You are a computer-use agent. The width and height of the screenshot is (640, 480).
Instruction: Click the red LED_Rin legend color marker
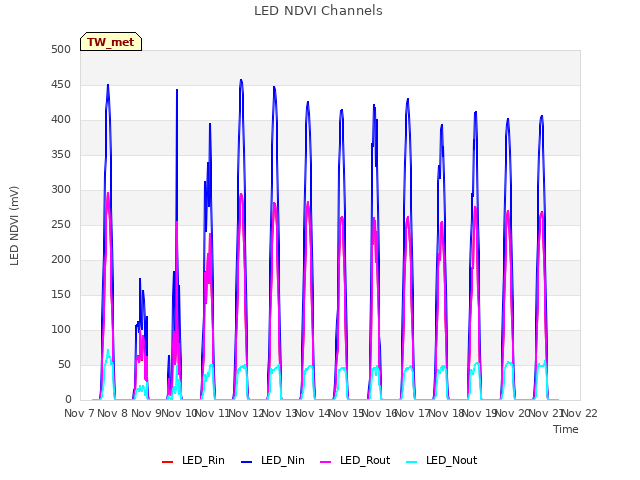point(167,462)
